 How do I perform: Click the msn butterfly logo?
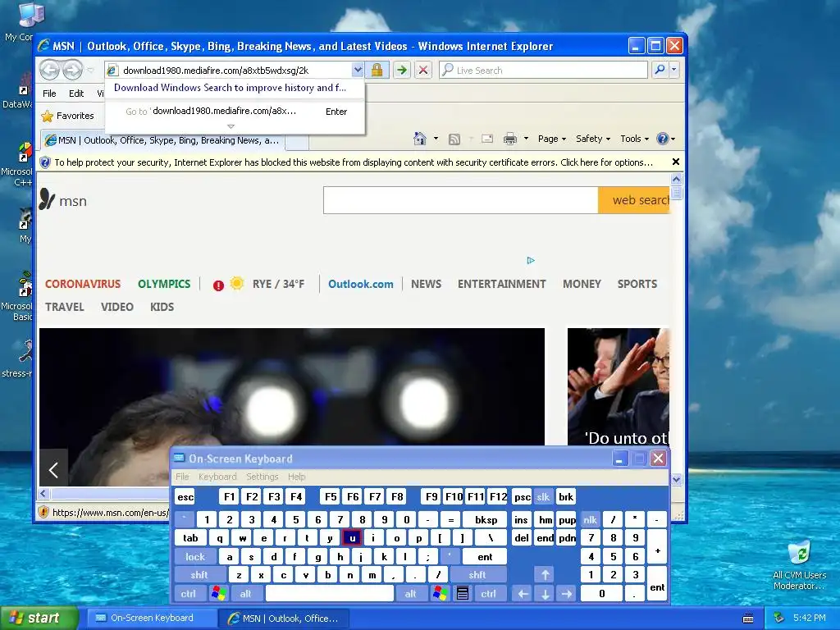point(63,200)
